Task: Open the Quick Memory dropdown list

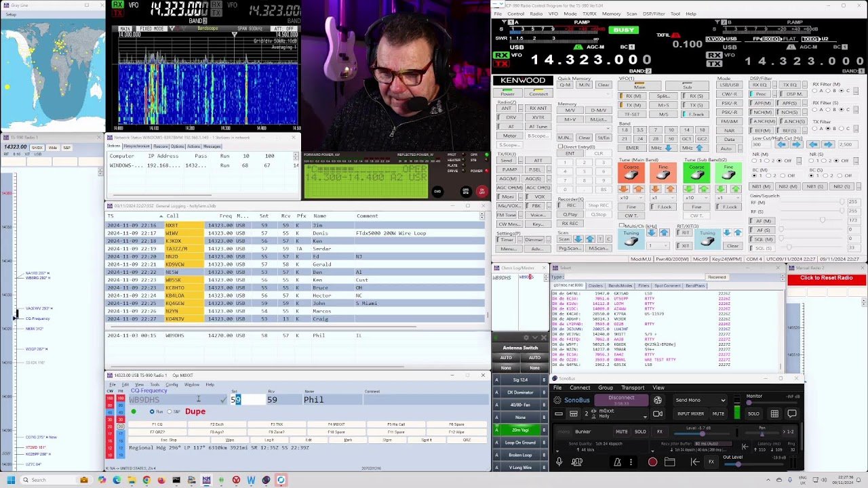Action: click(x=583, y=94)
